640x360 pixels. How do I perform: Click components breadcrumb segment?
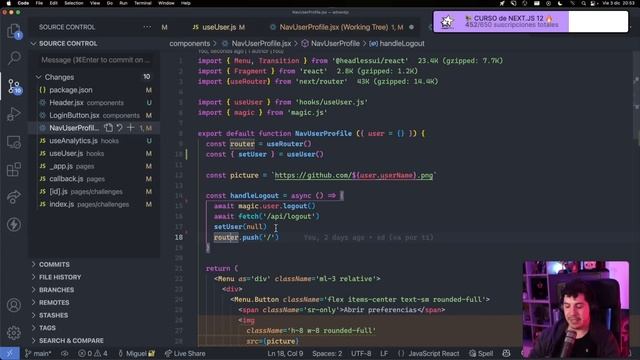point(189,43)
